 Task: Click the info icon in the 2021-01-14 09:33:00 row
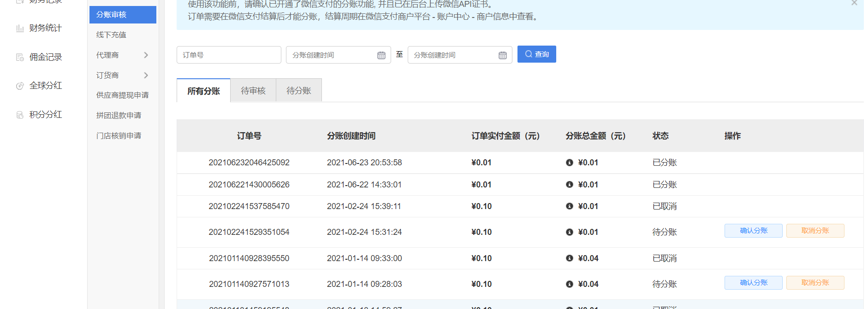569,258
